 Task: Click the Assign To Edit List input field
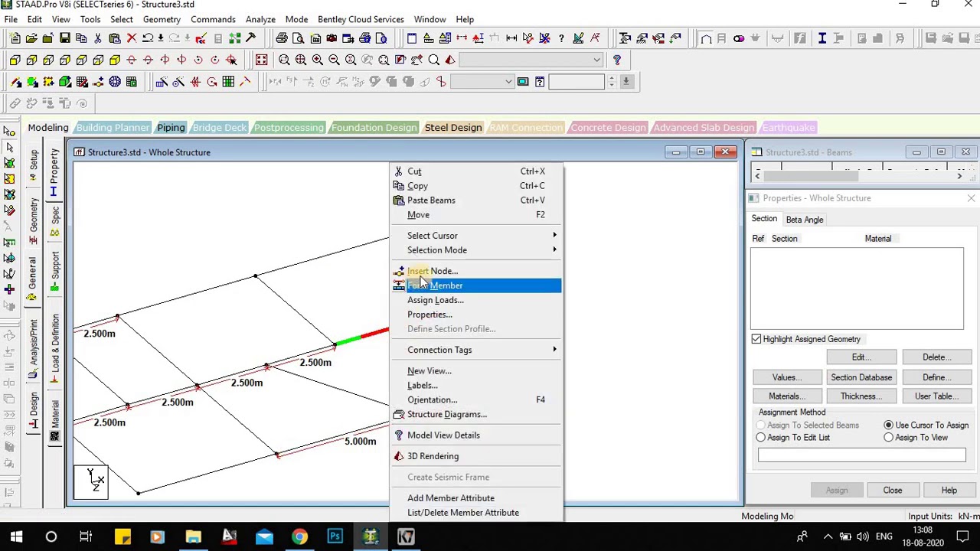tap(862, 455)
